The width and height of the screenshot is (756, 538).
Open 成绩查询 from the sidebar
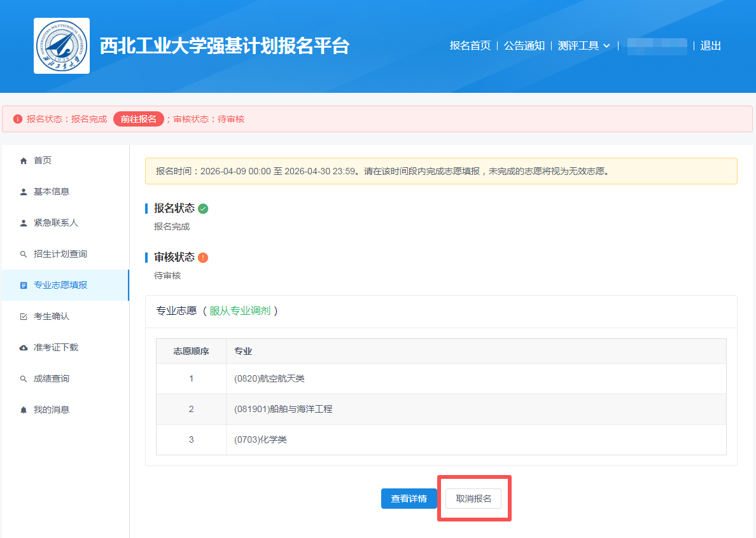point(51,379)
